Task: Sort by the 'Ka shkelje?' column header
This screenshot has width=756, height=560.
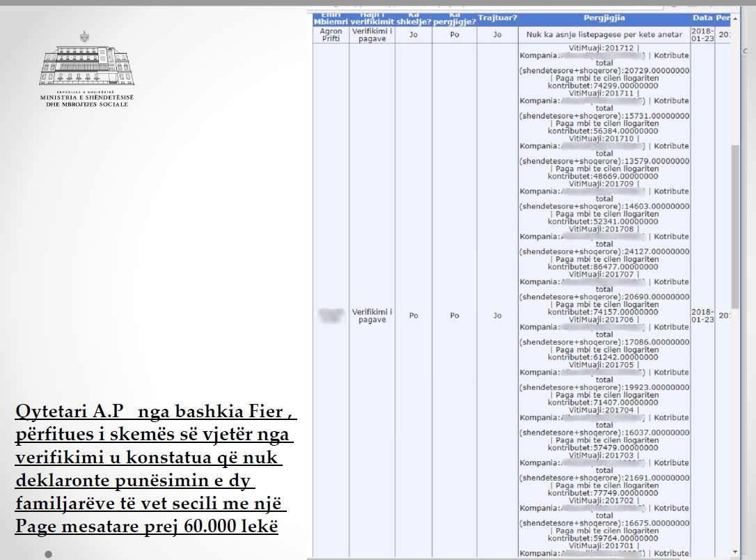Action: click(414, 18)
